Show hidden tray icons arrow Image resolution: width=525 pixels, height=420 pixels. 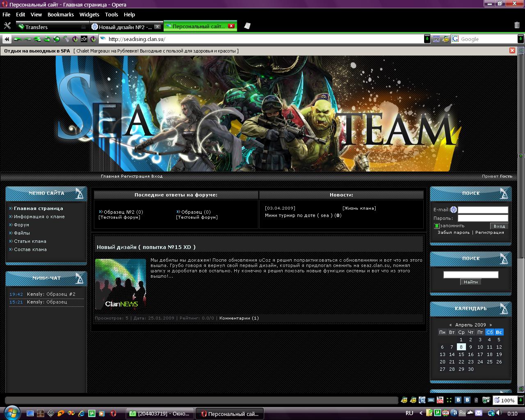click(420, 413)
